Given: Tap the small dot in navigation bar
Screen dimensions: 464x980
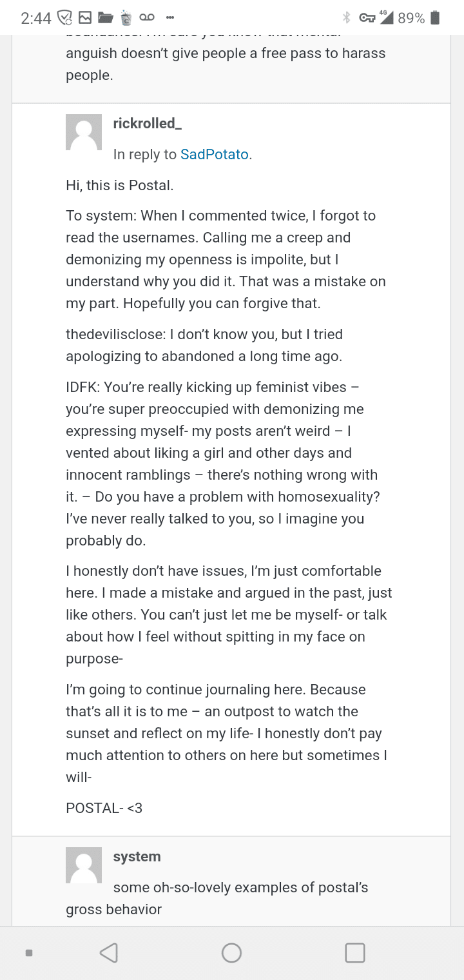Looking at the screenshot, I should pyautogui.click(x=29, y=952).
